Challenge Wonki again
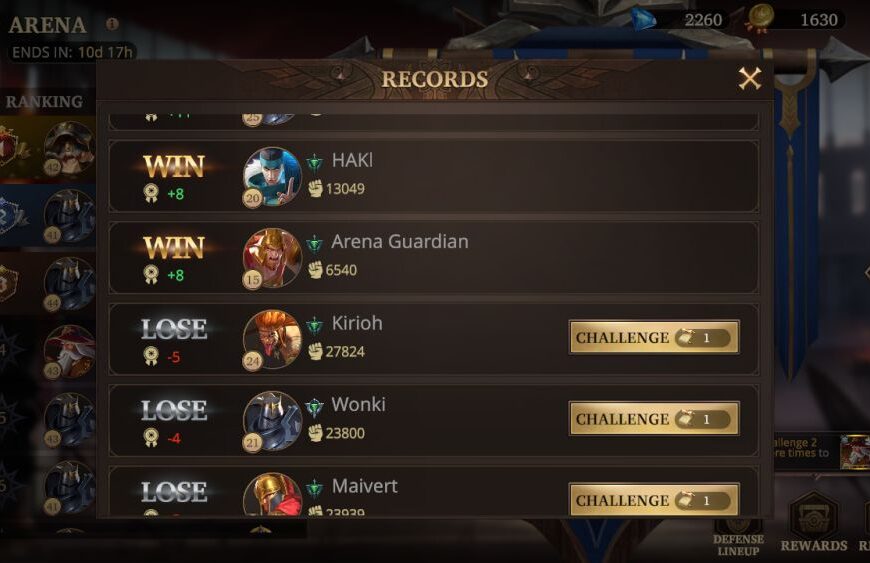Viewport: 870px width, 563px height. [x=654, y=419]
